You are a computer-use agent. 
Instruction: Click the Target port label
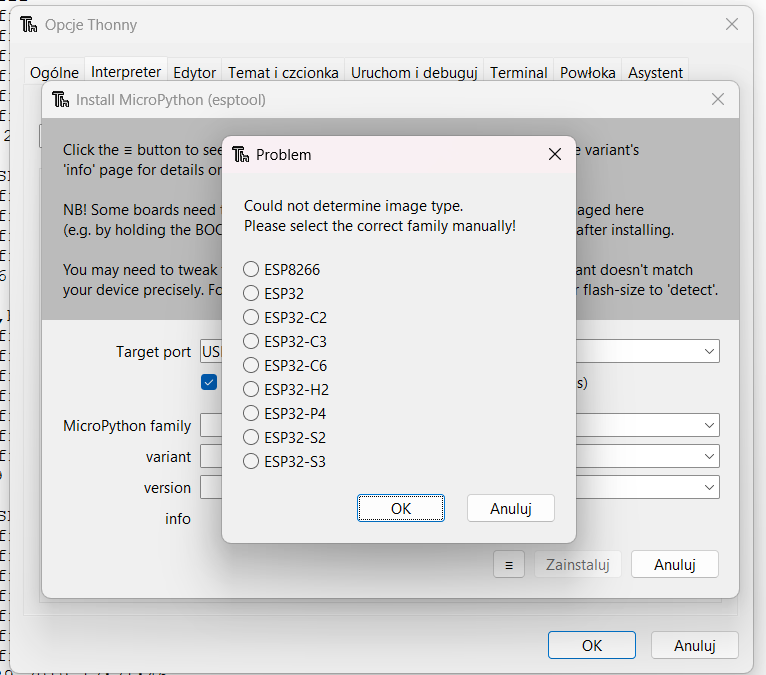[153, 352]
